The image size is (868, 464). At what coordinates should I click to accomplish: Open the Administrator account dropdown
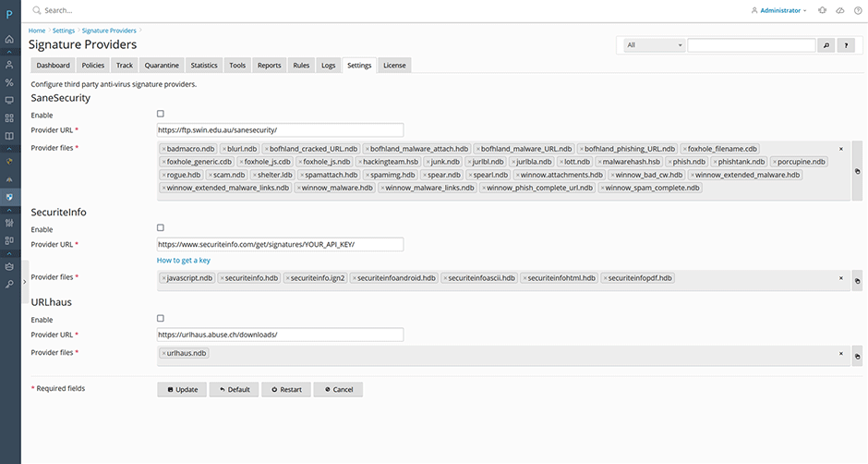click(778, 10)
